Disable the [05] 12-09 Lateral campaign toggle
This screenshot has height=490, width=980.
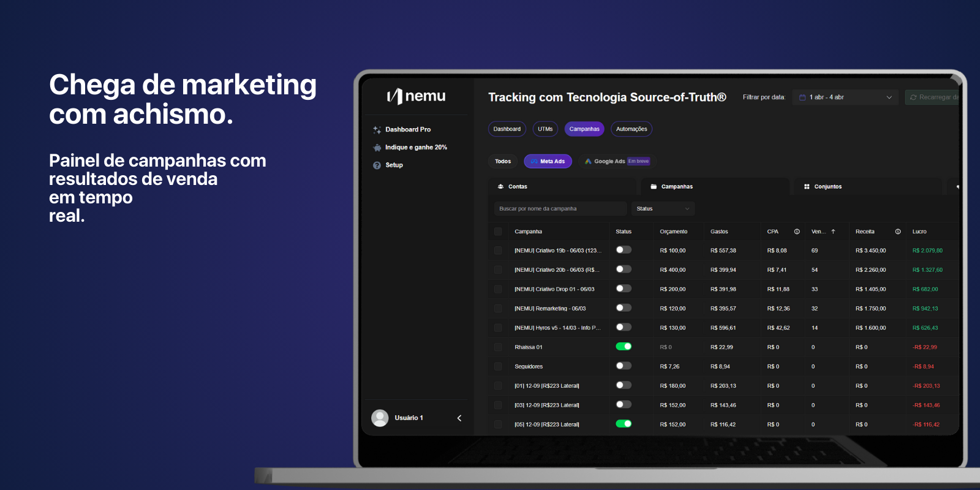point(624,424)
